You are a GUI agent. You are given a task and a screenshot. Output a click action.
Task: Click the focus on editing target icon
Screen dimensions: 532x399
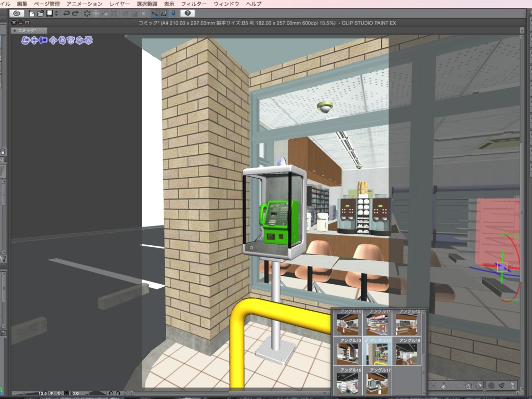coord(434,385)
